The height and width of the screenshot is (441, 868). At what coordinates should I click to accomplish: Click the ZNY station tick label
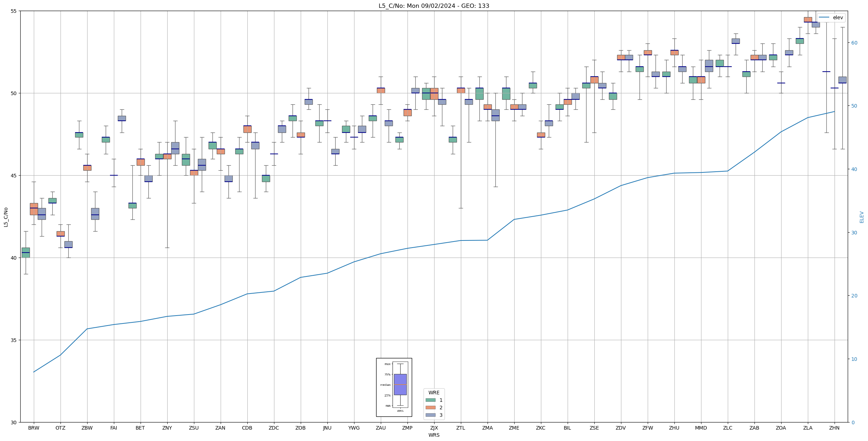click(x=167, y=428)
